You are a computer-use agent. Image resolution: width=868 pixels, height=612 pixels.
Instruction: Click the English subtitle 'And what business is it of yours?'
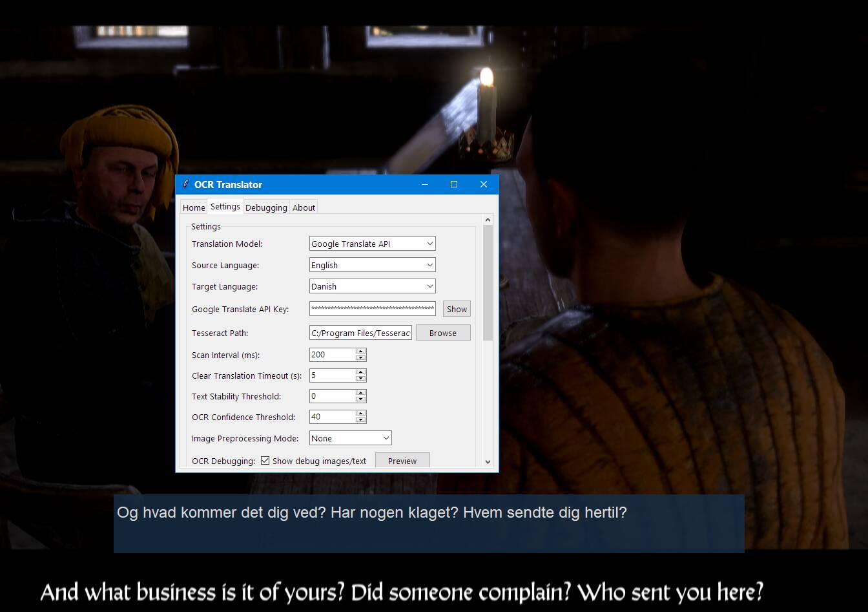tap(192, 592)
